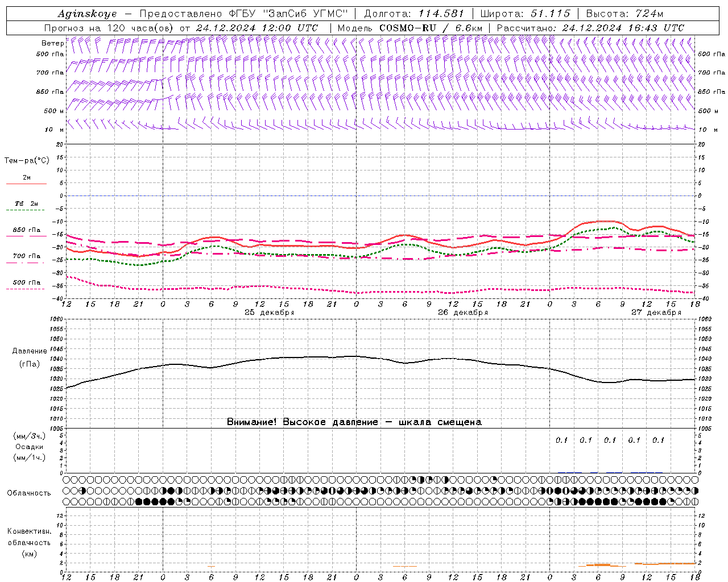Click the 500 гПа temperature legend entry
The width and height of the screenshot is (728, 582).
point(27,282)
